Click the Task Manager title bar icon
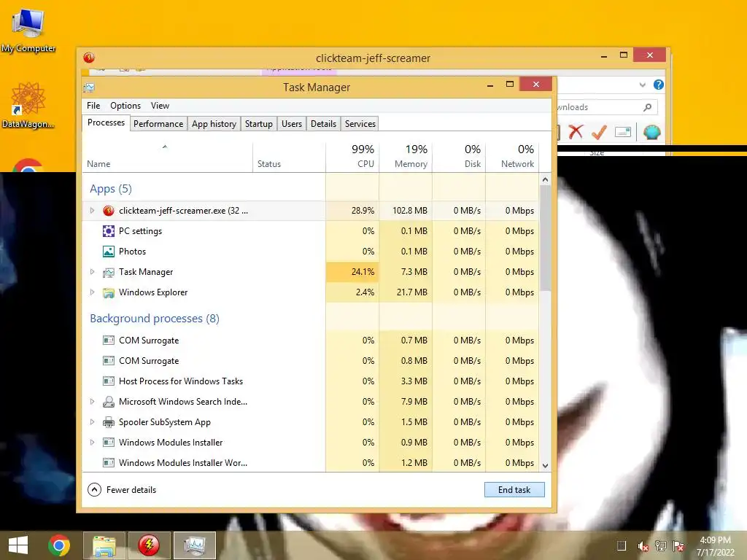 [89, 87]
